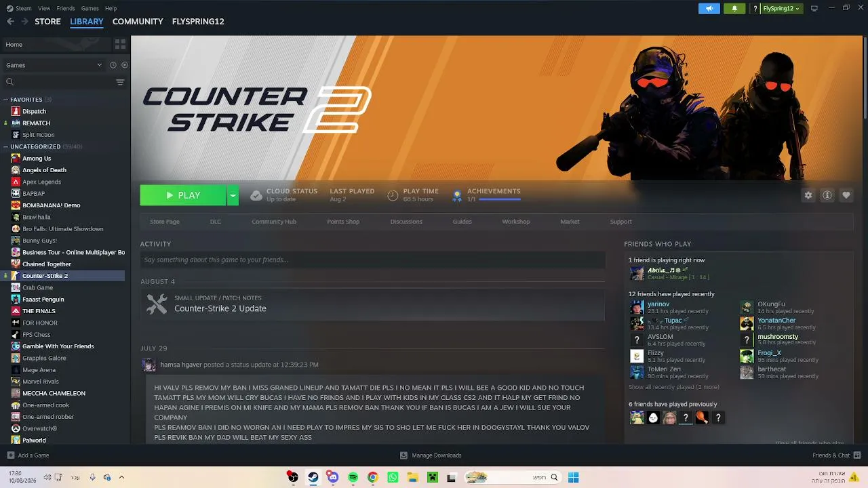Open the Market link
Viewport: 868px width, 488px height.
tap(570, 222)
